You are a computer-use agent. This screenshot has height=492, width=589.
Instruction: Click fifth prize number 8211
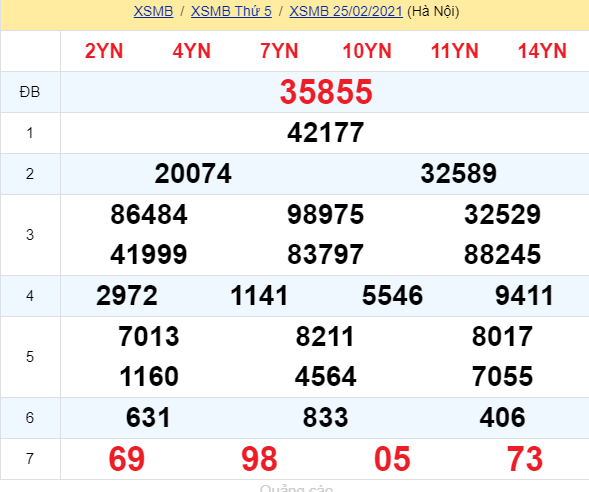(325, 336)
